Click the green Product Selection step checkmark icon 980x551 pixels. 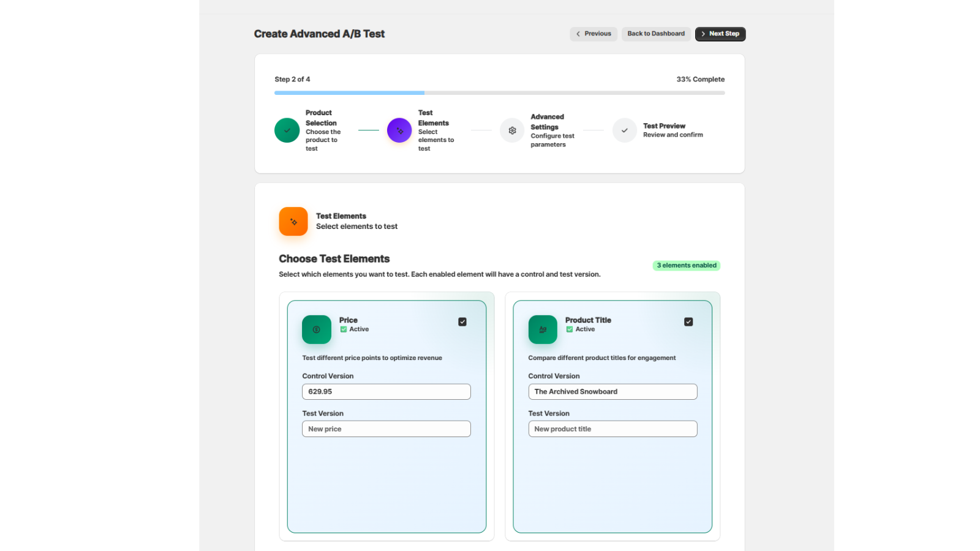(x=287, y=130)
